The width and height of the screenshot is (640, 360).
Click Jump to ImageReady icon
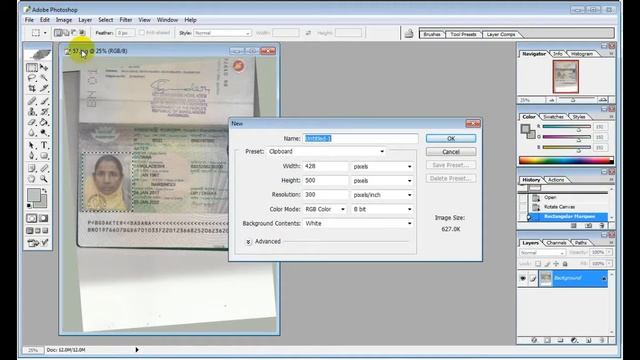coord(38,243)
